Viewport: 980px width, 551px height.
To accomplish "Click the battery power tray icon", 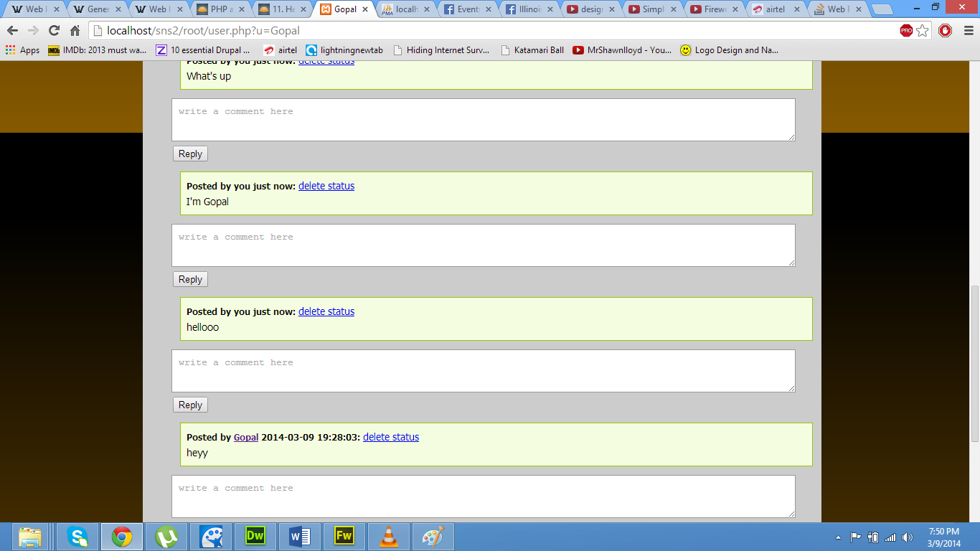I will tap(873, 537).
